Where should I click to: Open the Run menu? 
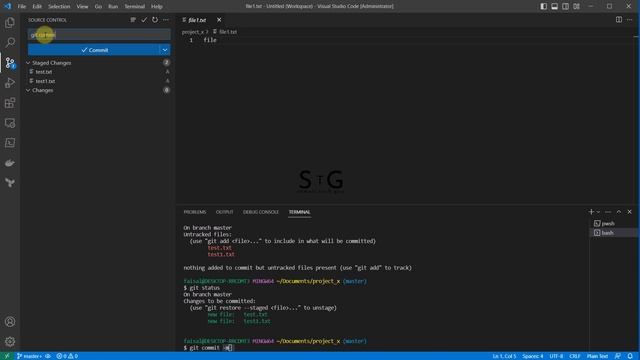tap(113, 6)
